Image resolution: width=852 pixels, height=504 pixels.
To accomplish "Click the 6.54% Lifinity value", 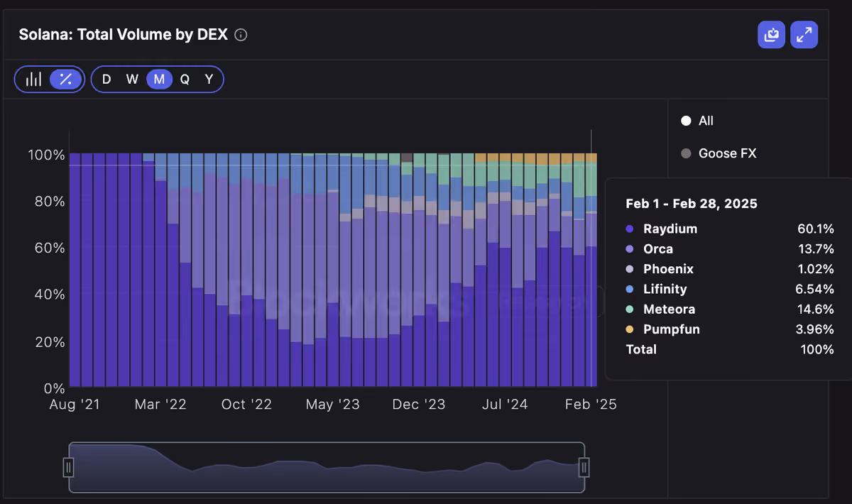I will pos(814,289).
